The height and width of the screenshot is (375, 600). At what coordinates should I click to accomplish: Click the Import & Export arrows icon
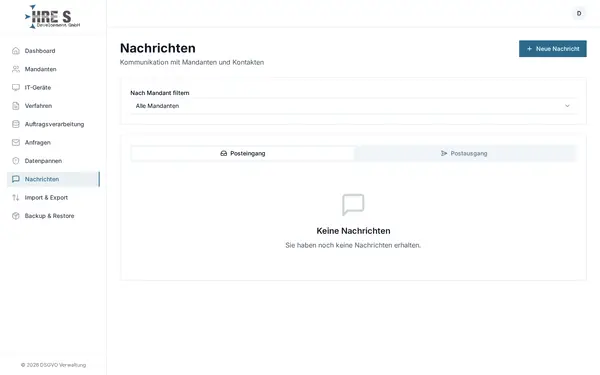tap(16, 197)
